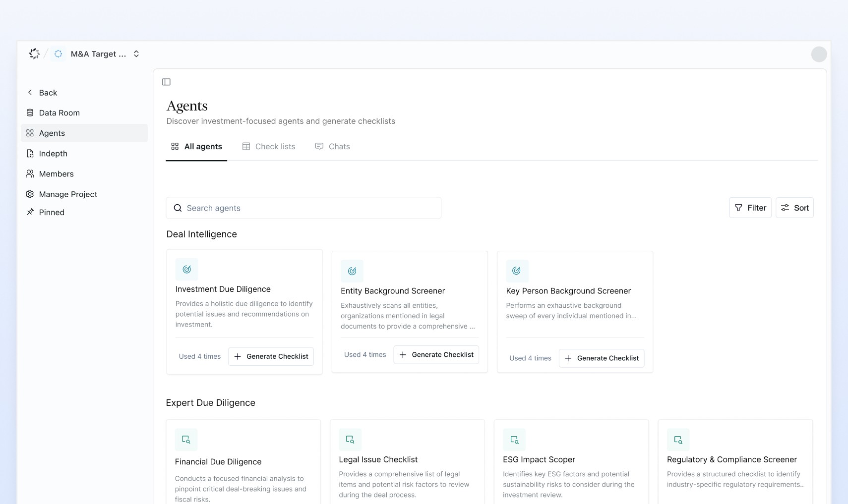848x504 pixels.
Task: Open Regulatory & Compliance Screener card title
Action: pos(732,460)
